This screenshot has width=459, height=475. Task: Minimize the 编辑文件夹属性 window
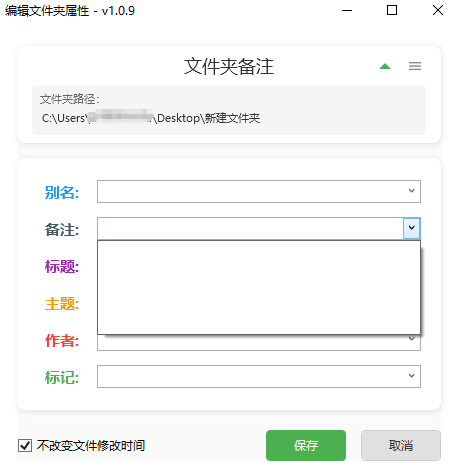347,10
